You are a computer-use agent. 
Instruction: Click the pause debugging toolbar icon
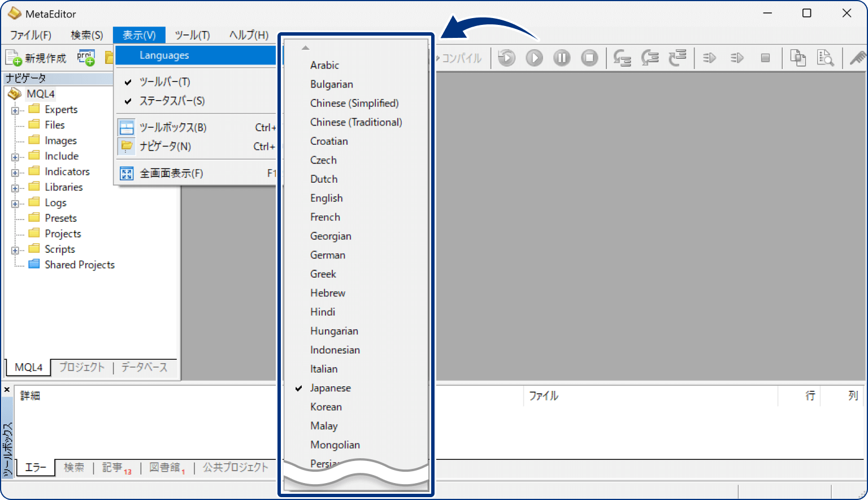[562, 58]
